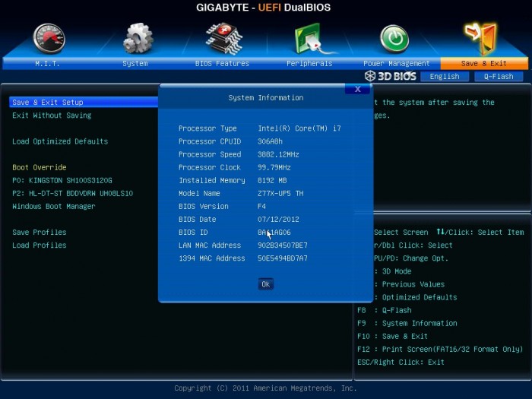Boot from P2: HL-DT-ST BDDVDRW UH08LS10

tap(73, 193)
